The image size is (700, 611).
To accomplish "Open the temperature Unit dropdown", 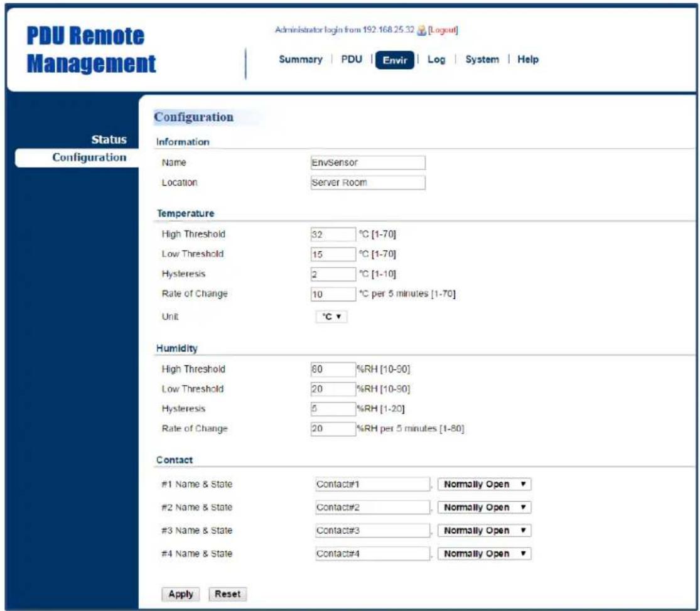I will [x=331, y=316].
